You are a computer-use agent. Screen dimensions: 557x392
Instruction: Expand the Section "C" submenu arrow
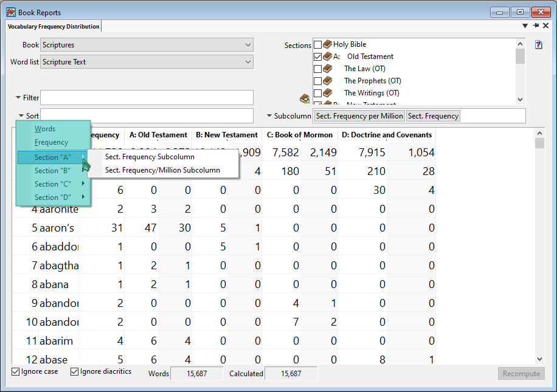point(83,184)
